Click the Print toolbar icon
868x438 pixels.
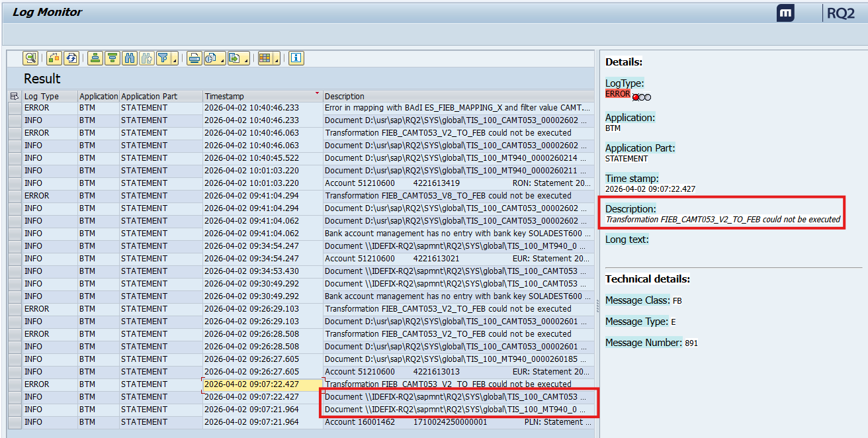click(194, 58)
